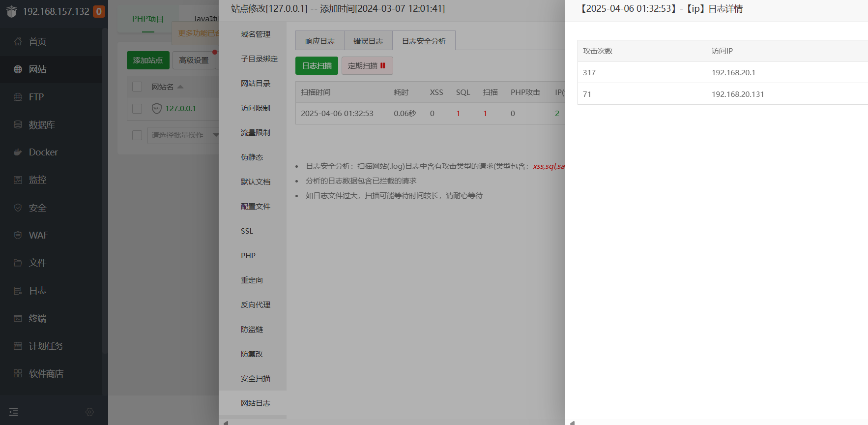Switch to the Java项目 tab
This screenshot has width=868, height=425.
206,19
